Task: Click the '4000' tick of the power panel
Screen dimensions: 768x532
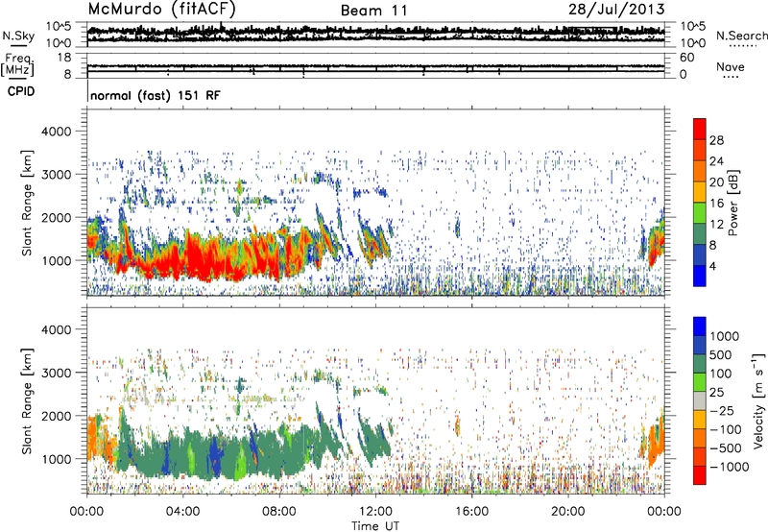Action: coord(56,132)
